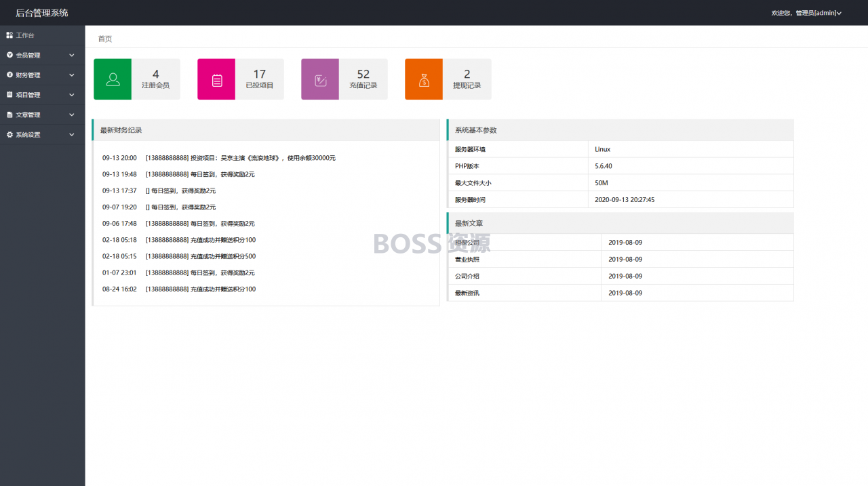Click the 服务器环境 label cell
Viewport: 868px width, 486px height.
click(x=518, y=149)
